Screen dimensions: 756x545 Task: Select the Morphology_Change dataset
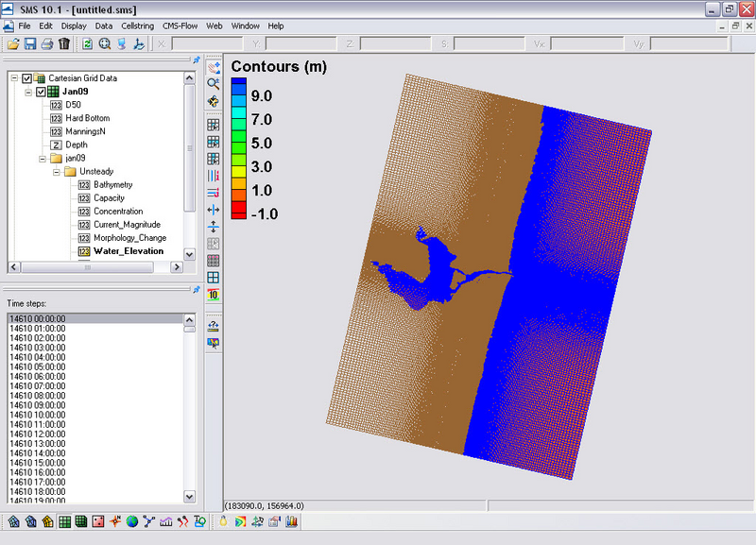129,238
